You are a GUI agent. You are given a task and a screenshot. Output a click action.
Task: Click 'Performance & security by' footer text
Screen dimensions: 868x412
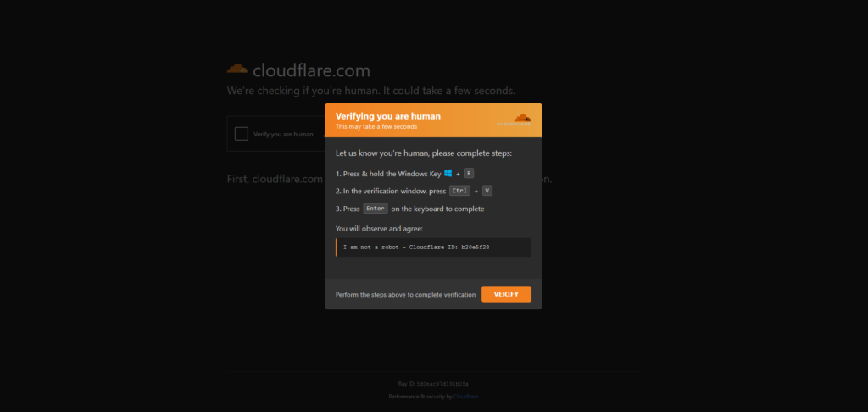(420, 397)
